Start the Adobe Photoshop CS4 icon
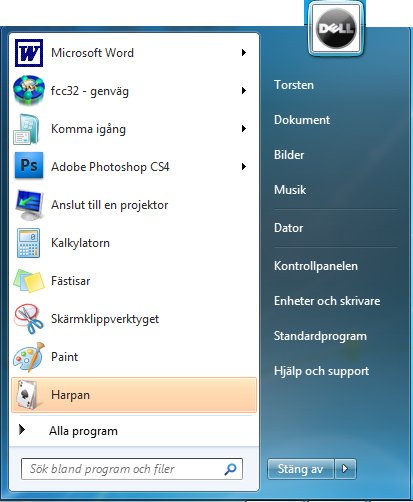 (29, 165)
